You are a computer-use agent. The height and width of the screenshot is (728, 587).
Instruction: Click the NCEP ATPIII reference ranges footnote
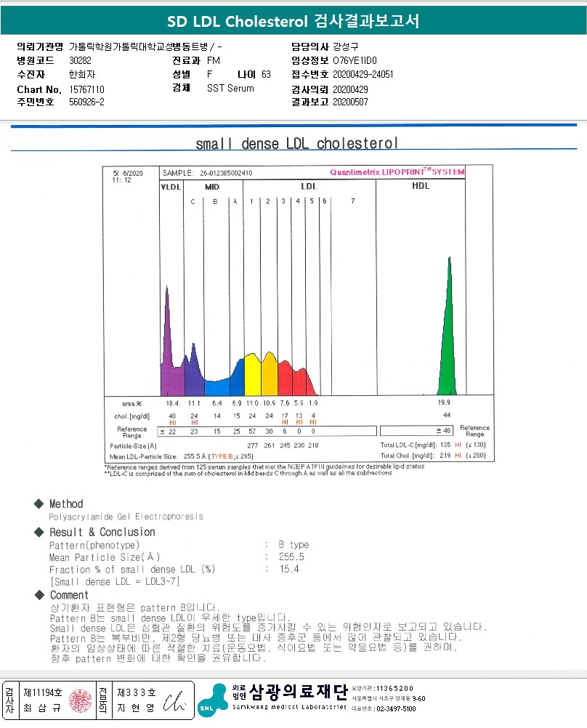click(264, 466)
